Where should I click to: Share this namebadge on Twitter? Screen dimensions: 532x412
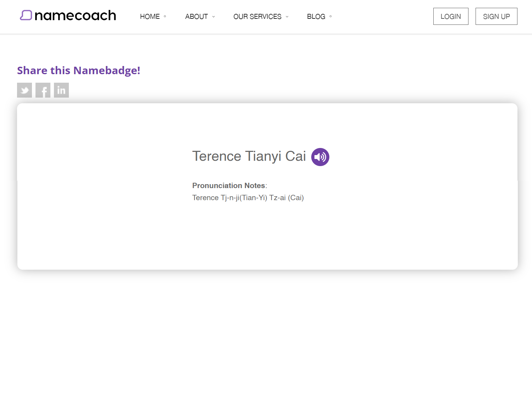[24, 90]
